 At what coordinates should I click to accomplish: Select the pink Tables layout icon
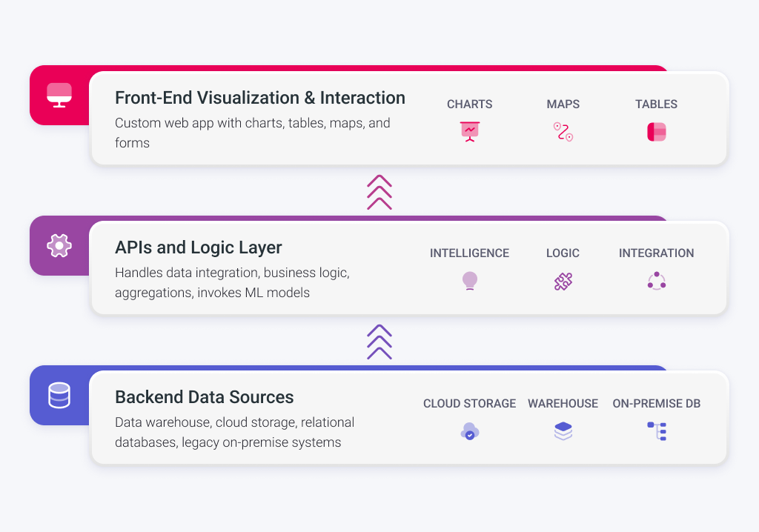pyautogui.click(x=657, y=132)
